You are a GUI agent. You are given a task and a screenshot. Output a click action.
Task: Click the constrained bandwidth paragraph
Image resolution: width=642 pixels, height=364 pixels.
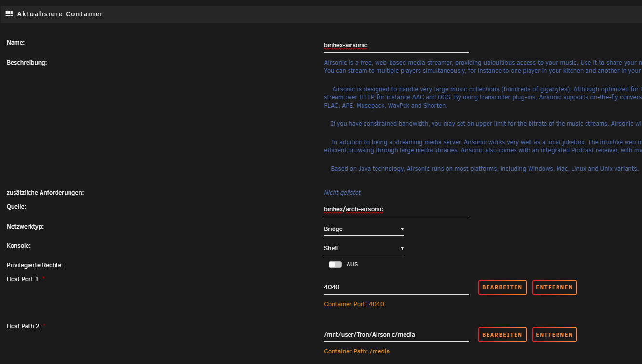pyautogui.click(x=486, y=124)
